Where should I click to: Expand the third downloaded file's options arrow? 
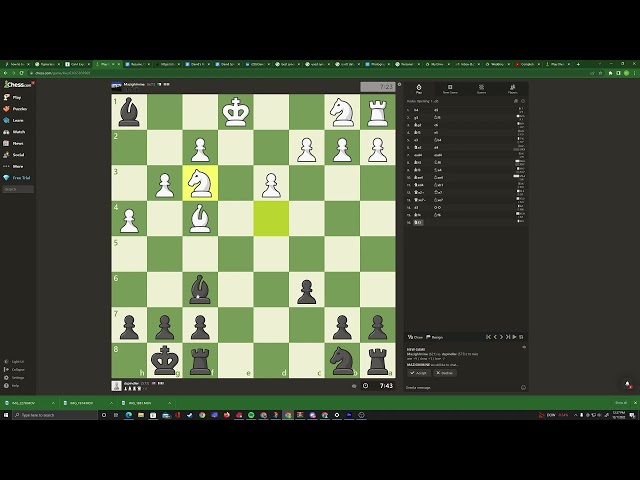click(169, 403)
